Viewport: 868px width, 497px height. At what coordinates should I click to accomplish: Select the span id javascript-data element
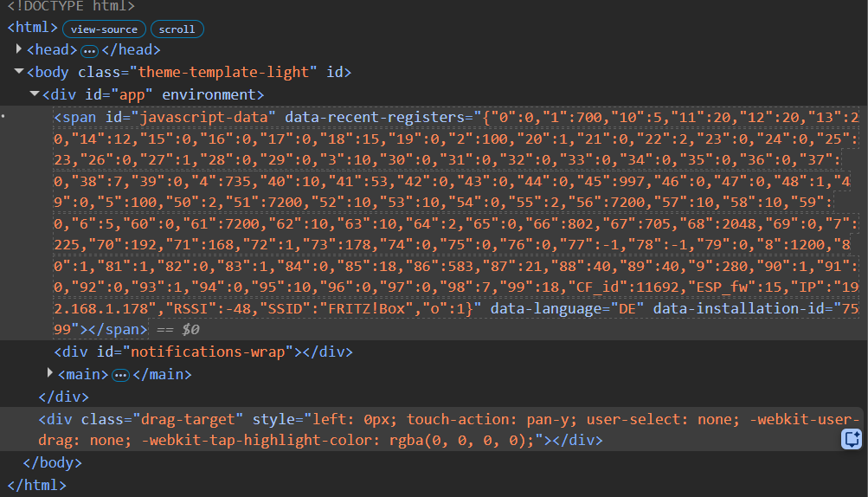pyautogui.click(x=456, y=223)
